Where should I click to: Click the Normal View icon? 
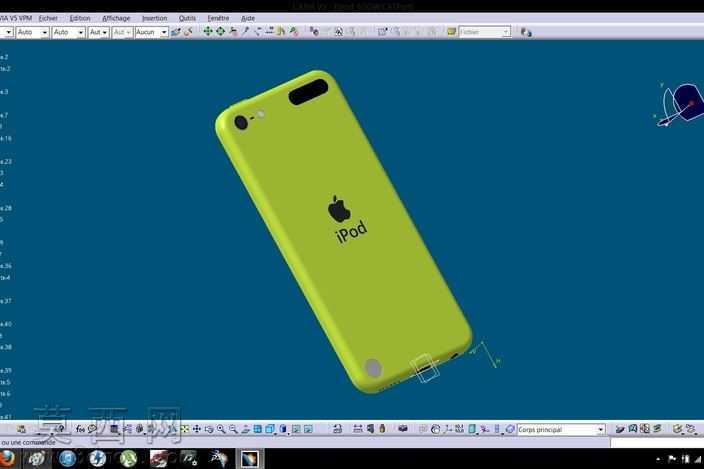(x=245, y=429)
